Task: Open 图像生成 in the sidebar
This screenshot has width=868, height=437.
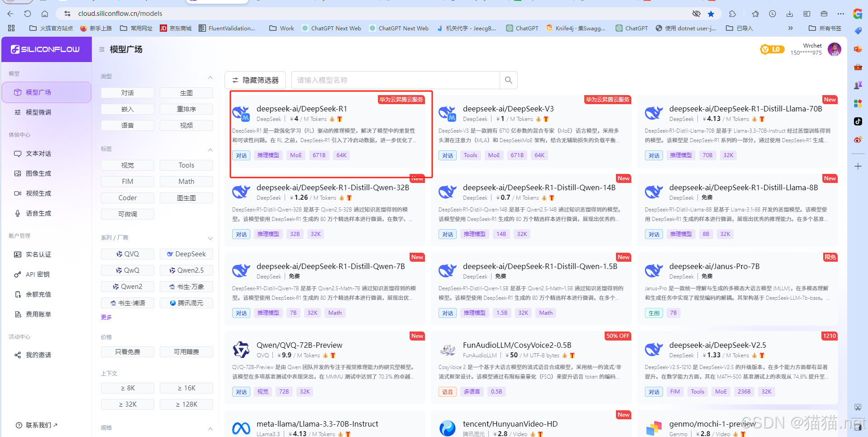Action: 46,173
